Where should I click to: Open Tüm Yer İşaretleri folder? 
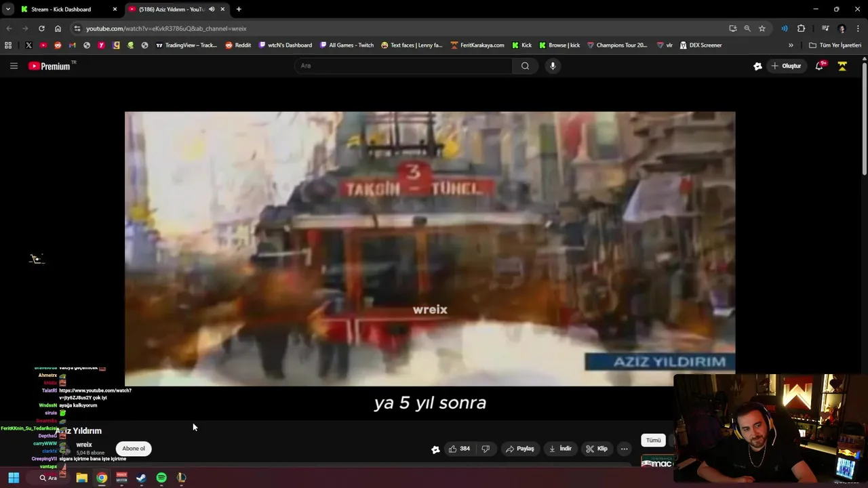tap(835, 45)
